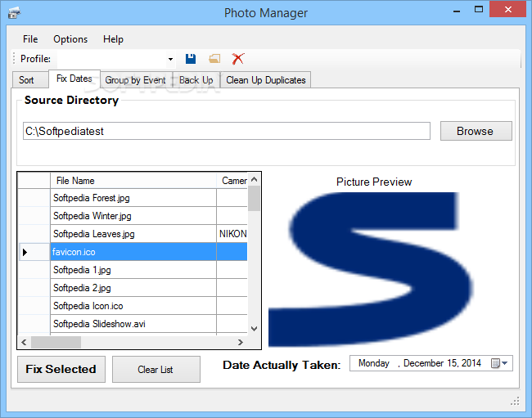Screen dimensions: 532x418
Task: Open the Options menu
Action: click(70, 39)
